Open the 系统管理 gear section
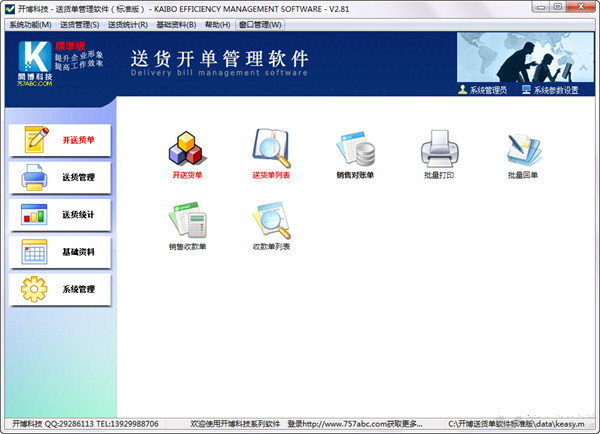Viewport: 600px width, 434px height. click(59, 289)
